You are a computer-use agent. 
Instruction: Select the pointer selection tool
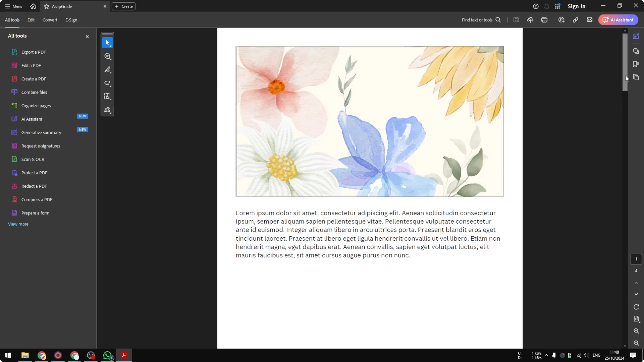[x=107, y=42]
